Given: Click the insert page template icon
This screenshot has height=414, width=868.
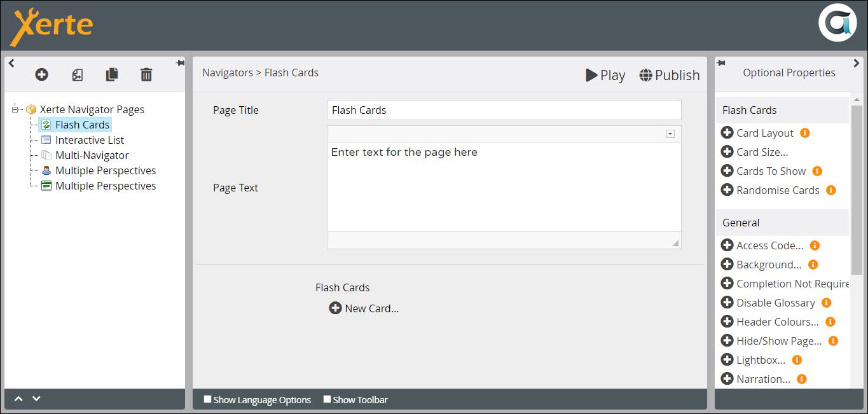Looking at the screenshot, I should click(77, 75).
